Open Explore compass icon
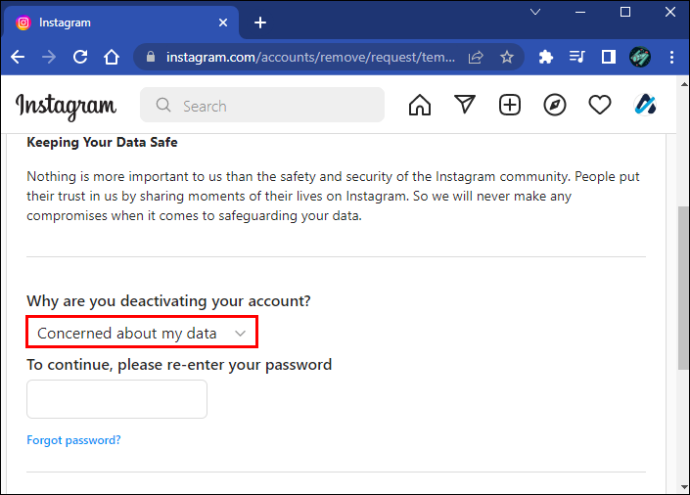The image size is (690, 495). [x=554, y=105]
